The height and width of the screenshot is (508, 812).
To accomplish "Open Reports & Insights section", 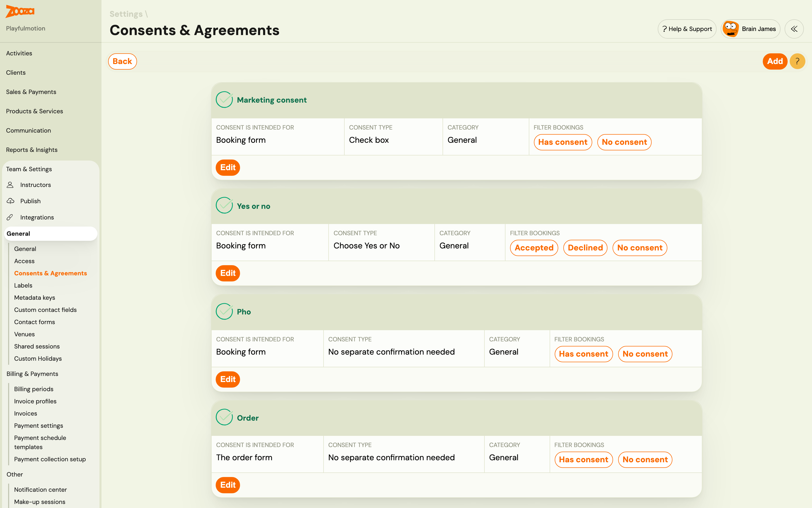I will [x=32, y=150].
